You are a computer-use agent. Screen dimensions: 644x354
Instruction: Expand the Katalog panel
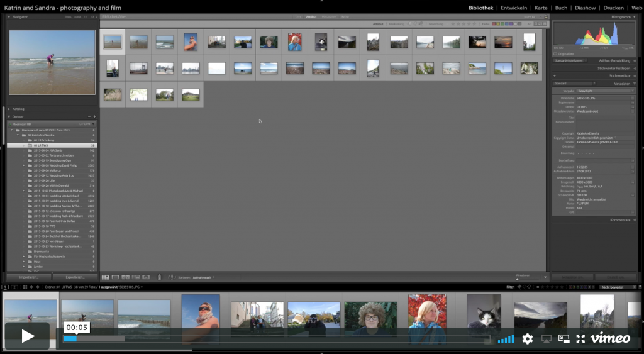click(x=9, y=109)
